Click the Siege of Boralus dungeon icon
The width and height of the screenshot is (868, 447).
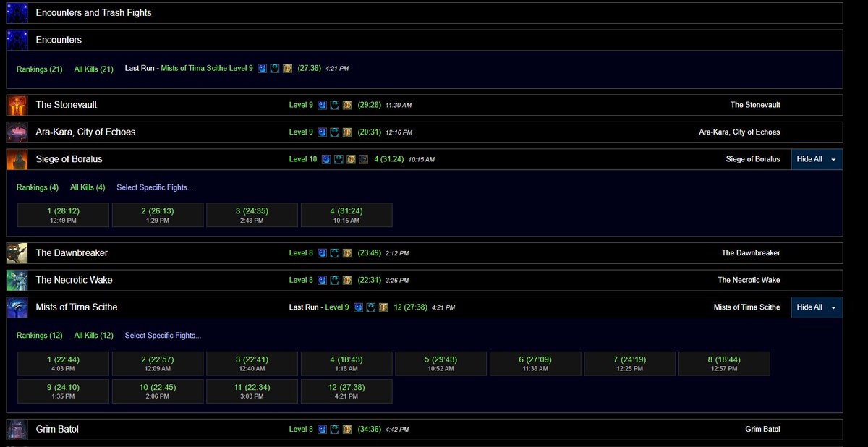tap(17, 159)
